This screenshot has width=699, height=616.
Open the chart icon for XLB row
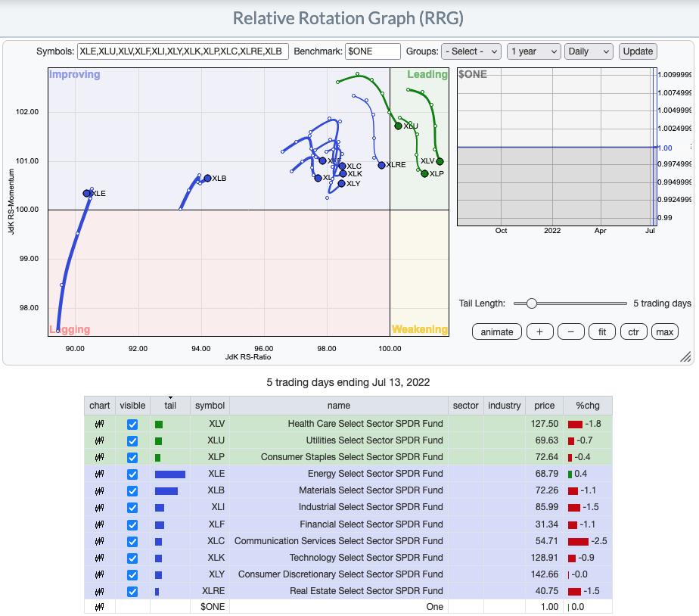[99, 490]
